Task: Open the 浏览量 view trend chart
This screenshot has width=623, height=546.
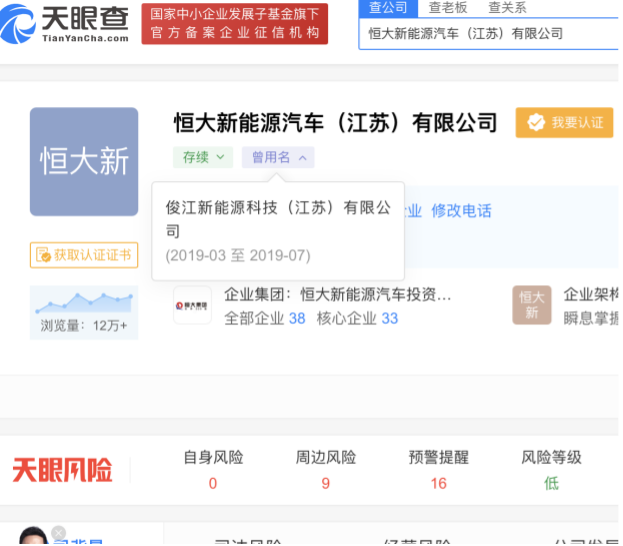Action: [x=84, y=312]
